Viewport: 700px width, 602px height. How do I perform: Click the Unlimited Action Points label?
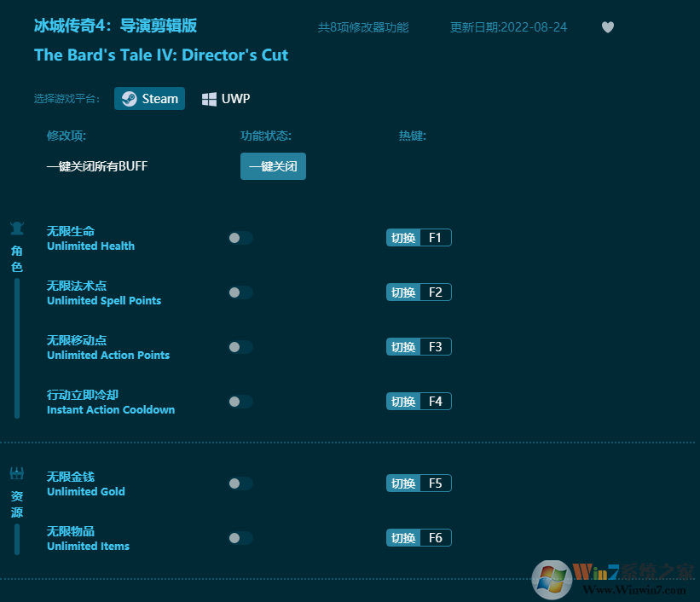tap(108, 355)
